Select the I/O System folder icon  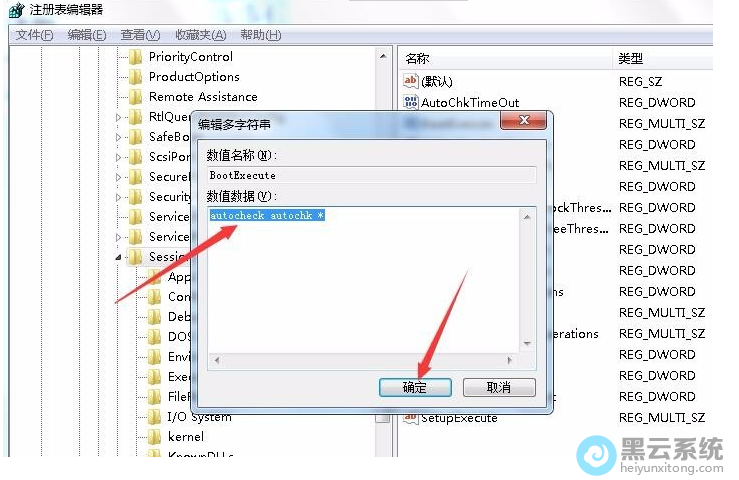tap(155, 417)
